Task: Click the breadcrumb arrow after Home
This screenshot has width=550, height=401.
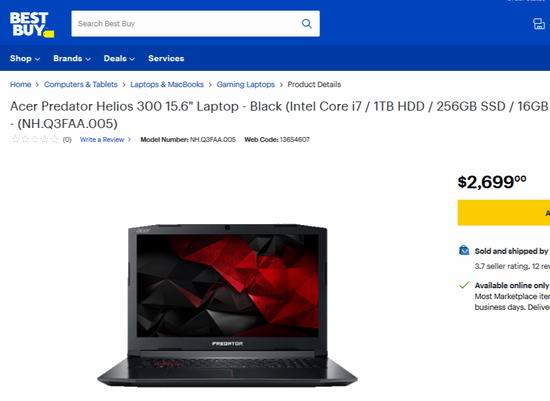Action: tap(37, 85)
